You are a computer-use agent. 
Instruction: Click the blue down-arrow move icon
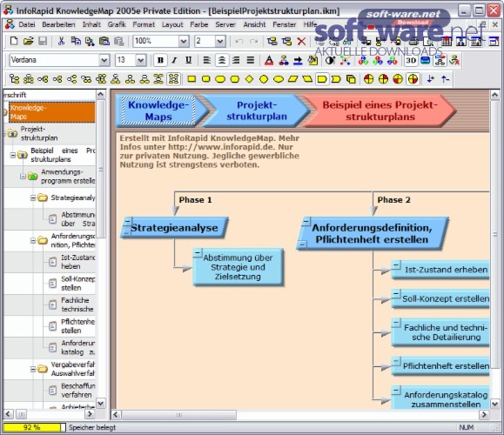(431, 79)
